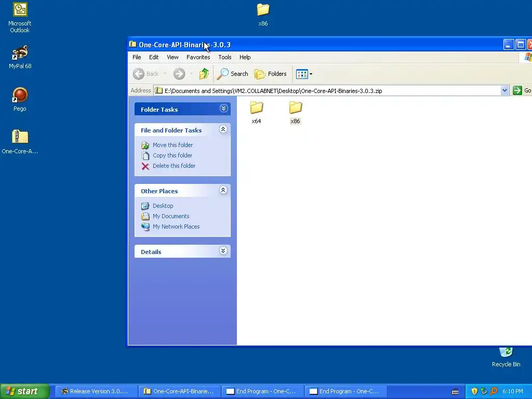This screenshot has width=532, height=399.
Task: Click the magnifier tray icon
Action: [494, 391]
